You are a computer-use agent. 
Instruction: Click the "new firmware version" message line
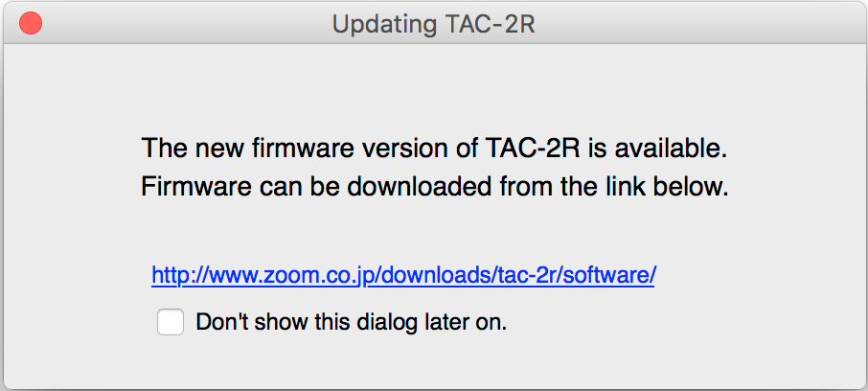(x=434, y=149)
